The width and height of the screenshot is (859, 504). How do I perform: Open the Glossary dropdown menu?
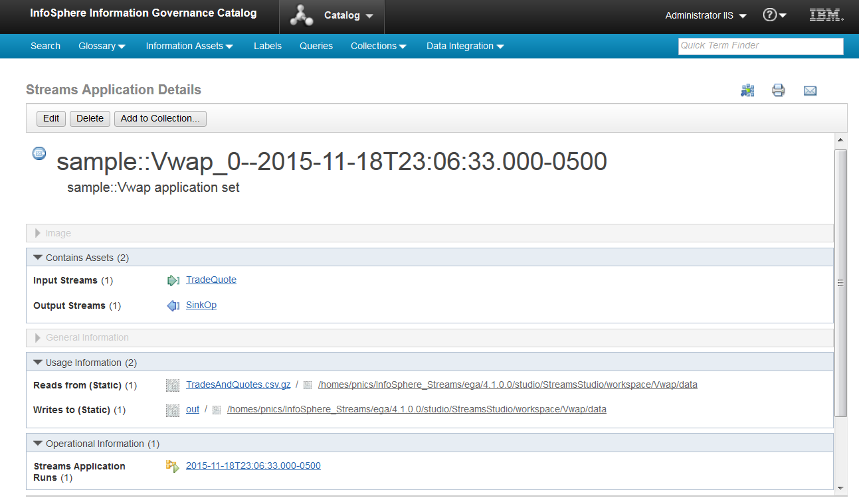tap(102, 46)
